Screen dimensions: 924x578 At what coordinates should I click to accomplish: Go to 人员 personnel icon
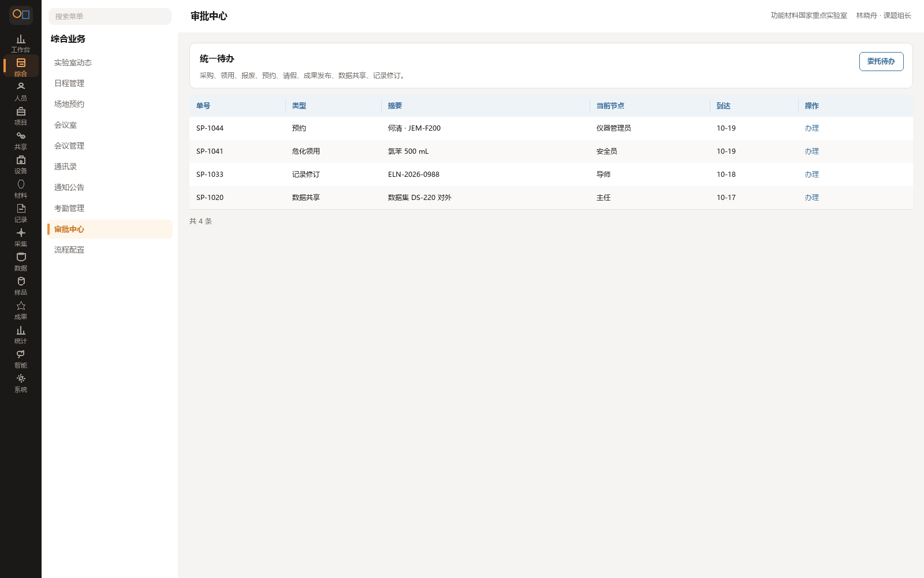(x=21, y=91)
